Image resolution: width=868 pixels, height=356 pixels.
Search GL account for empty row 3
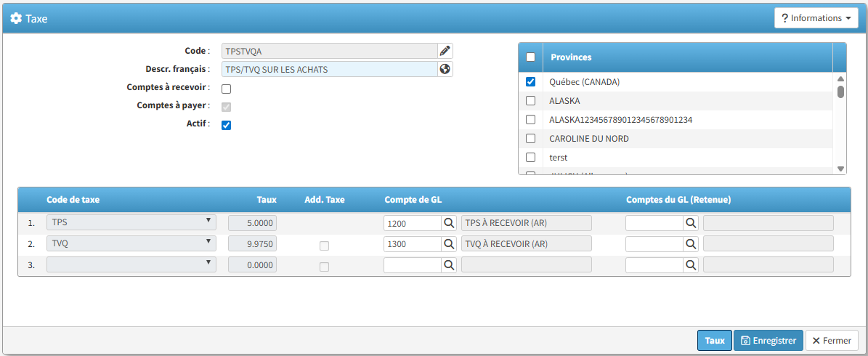(449, 266)
